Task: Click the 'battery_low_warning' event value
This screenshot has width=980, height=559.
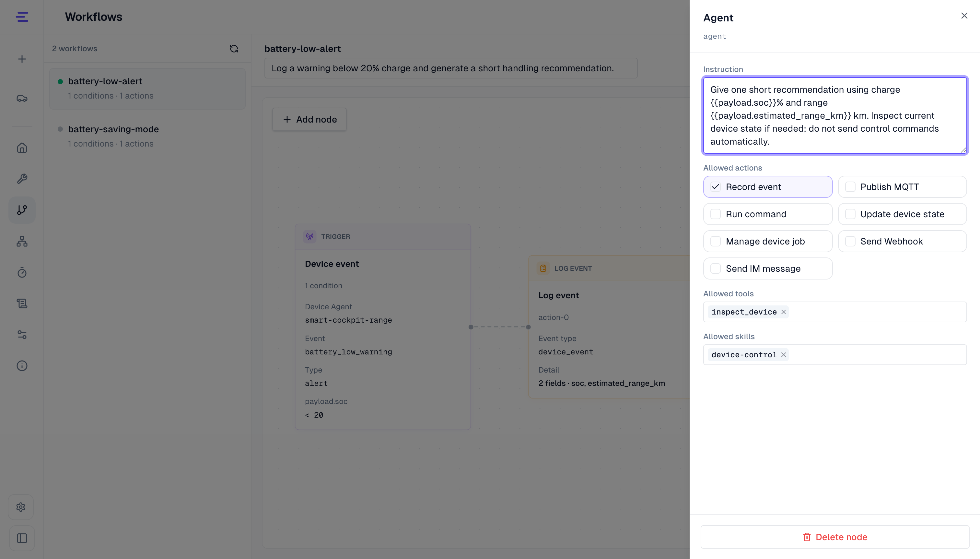Action: click(348, 352)
